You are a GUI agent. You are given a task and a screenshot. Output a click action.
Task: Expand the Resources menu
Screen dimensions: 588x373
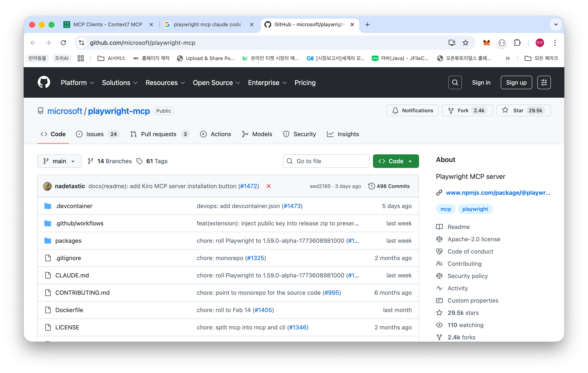click(x=165, y=83)
